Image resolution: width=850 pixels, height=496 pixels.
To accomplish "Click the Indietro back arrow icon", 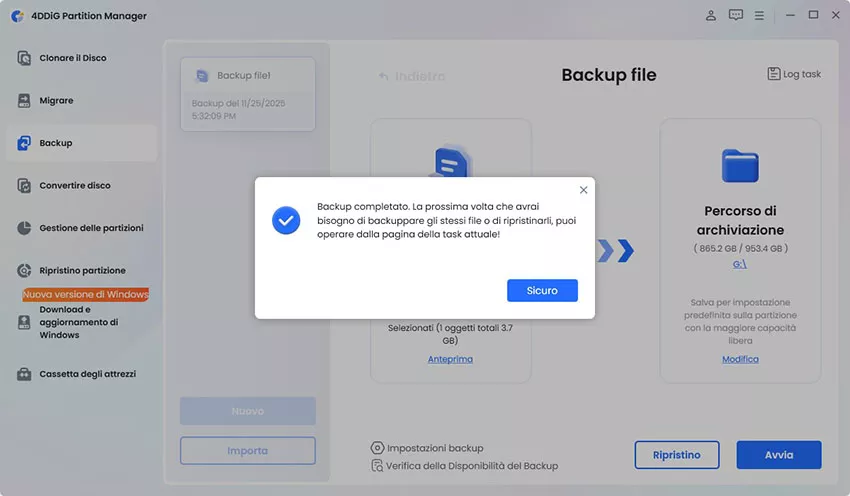I will pos(383,76).
